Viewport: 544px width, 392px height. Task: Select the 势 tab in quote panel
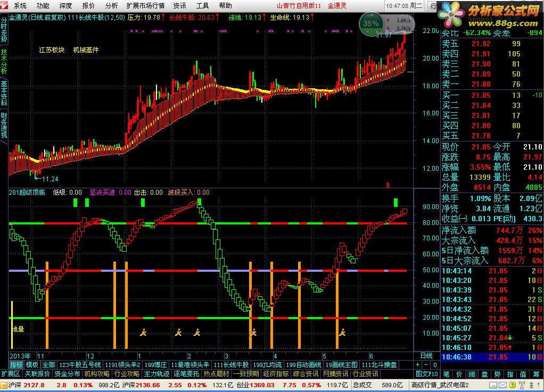coord(498,374)
